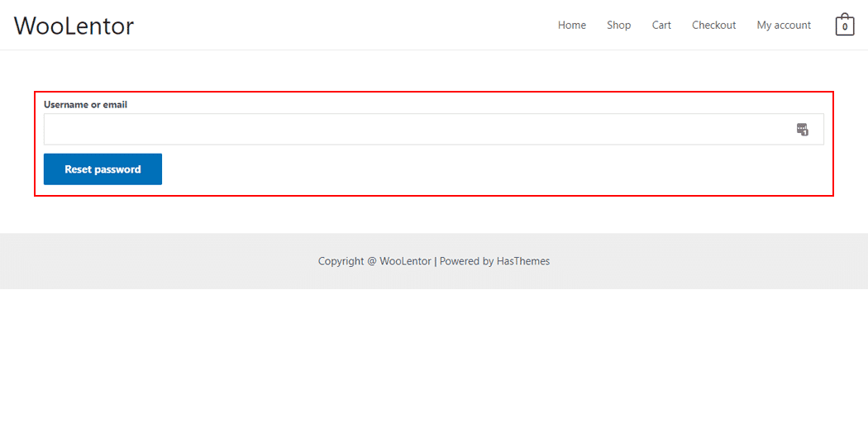868x447 pixels.
Task: Click the Reset password button
Action: [x=103, y=169]
